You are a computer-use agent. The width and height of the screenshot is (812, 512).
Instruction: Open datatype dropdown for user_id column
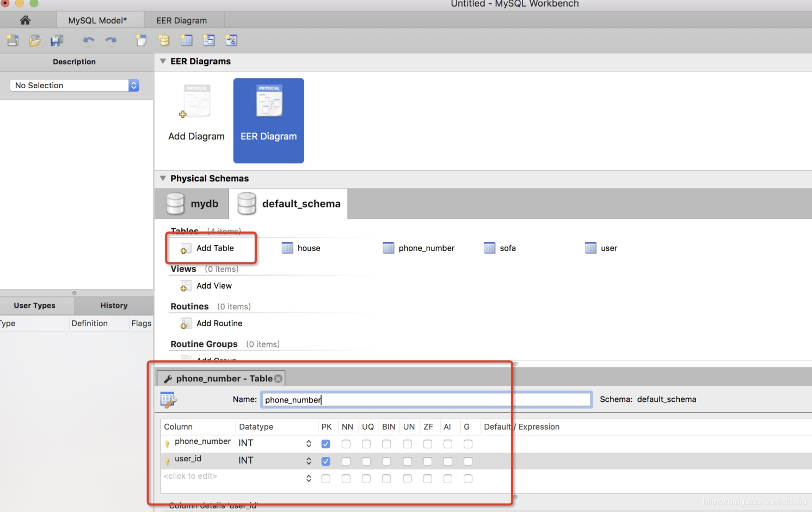point(309,461)
